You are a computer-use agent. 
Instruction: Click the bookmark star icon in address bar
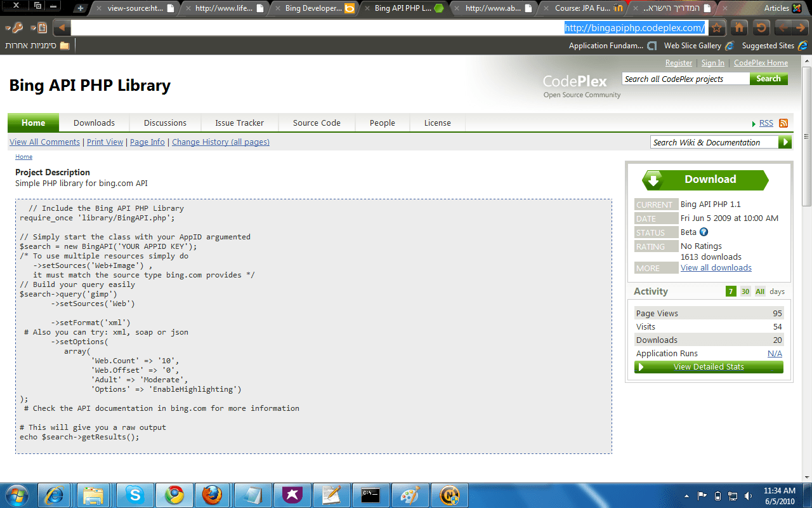pos(716,28)
